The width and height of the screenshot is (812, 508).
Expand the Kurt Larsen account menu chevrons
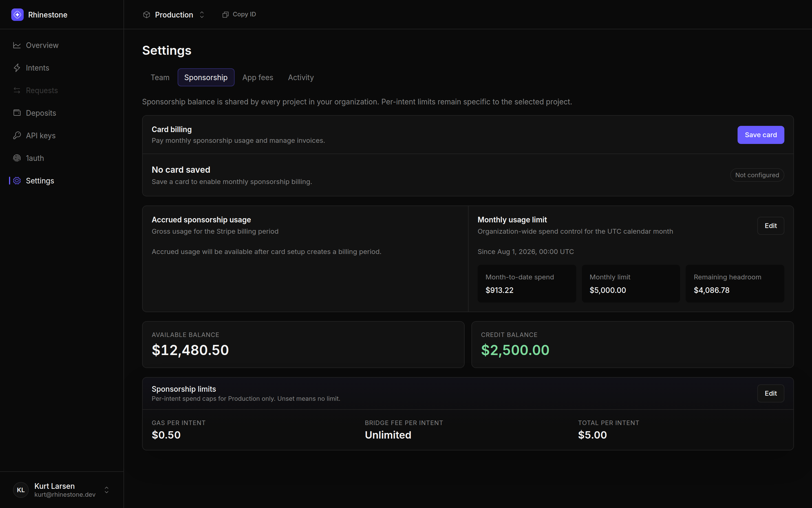point(107,490)
